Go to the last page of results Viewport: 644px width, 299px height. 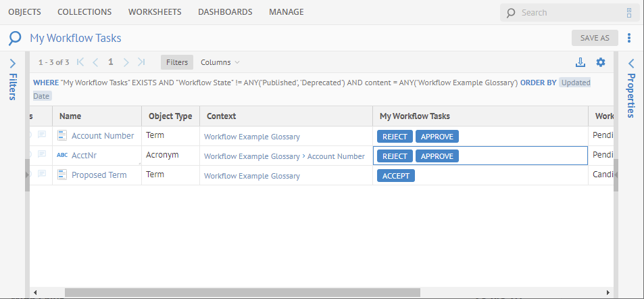(141, 62)
